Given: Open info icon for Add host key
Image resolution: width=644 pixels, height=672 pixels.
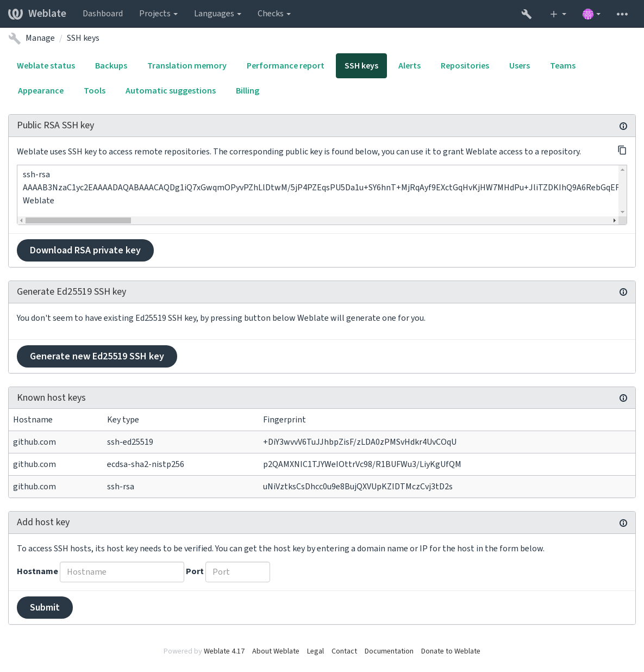Looking at the screenshot, I should (x=623, y=523).
